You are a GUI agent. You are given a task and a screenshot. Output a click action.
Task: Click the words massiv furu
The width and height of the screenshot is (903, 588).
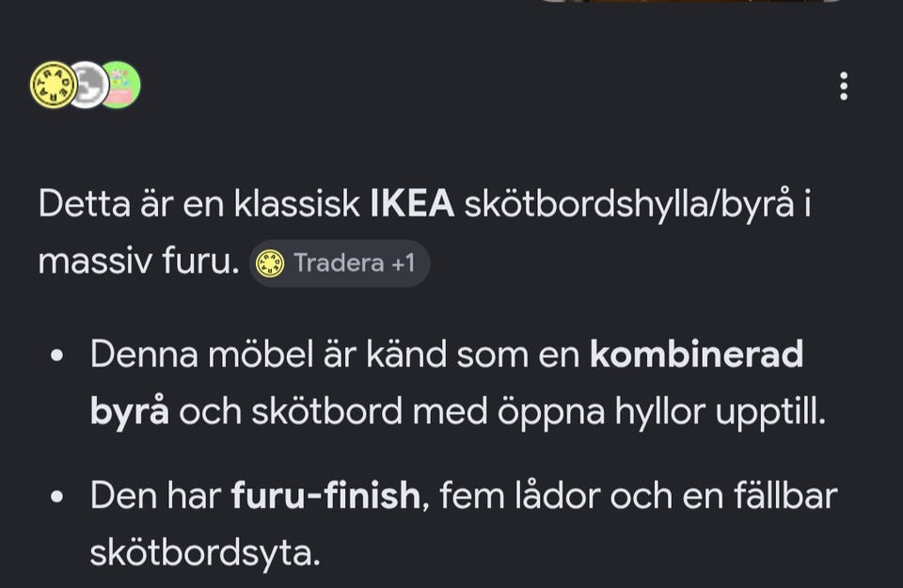[x=138, y=261]
